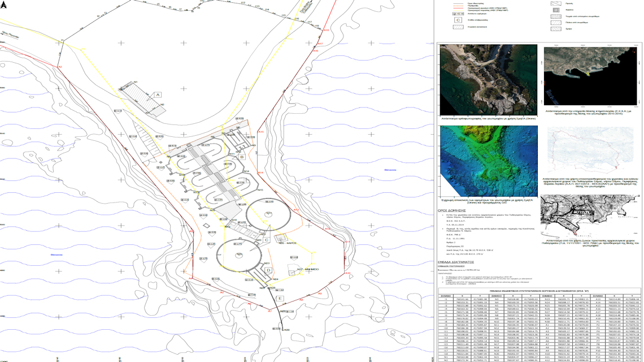Select building label box D on the plan
This screenshot has width=644, height=362.
(x=268, y=270)
